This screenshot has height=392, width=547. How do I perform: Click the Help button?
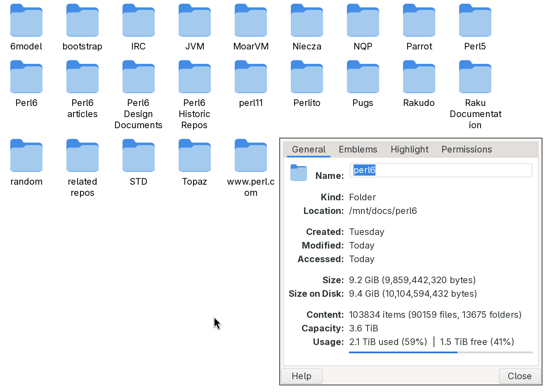pyautogui.click(x=302, y=376)
